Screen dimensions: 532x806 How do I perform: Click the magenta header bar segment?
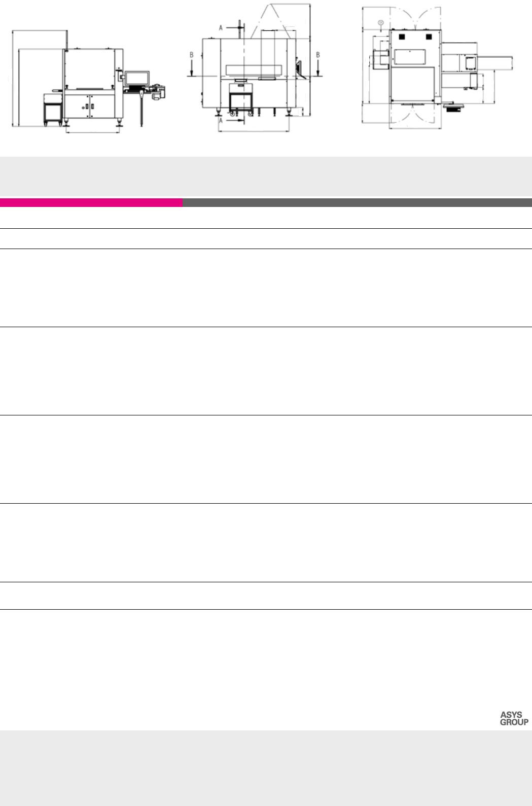[91, 203]
